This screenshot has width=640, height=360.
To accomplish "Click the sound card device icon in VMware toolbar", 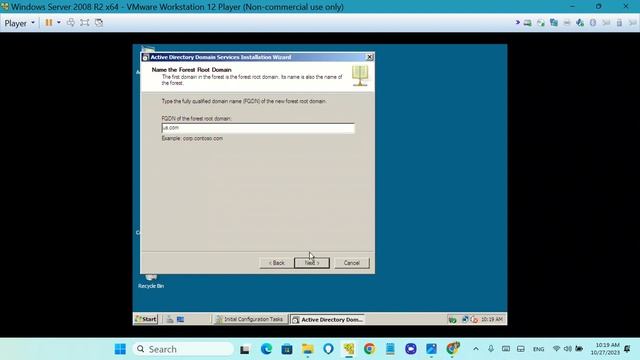I will (x=580, y=23).
